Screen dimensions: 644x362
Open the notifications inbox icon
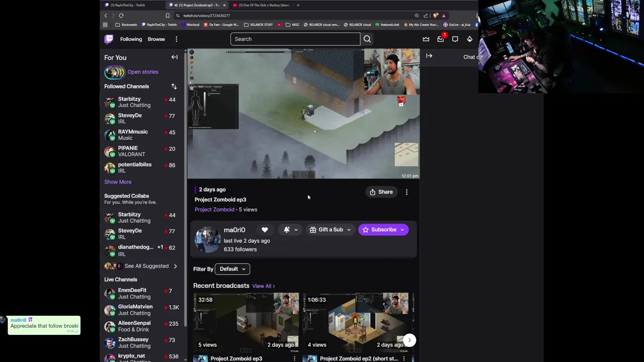[441, 39]
